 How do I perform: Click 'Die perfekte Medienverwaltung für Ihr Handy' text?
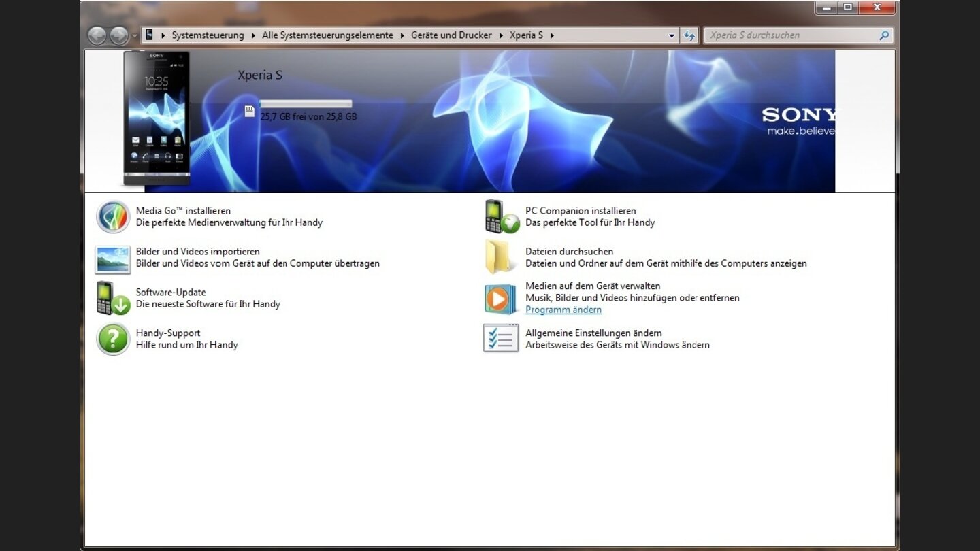(x=229, y=222)
